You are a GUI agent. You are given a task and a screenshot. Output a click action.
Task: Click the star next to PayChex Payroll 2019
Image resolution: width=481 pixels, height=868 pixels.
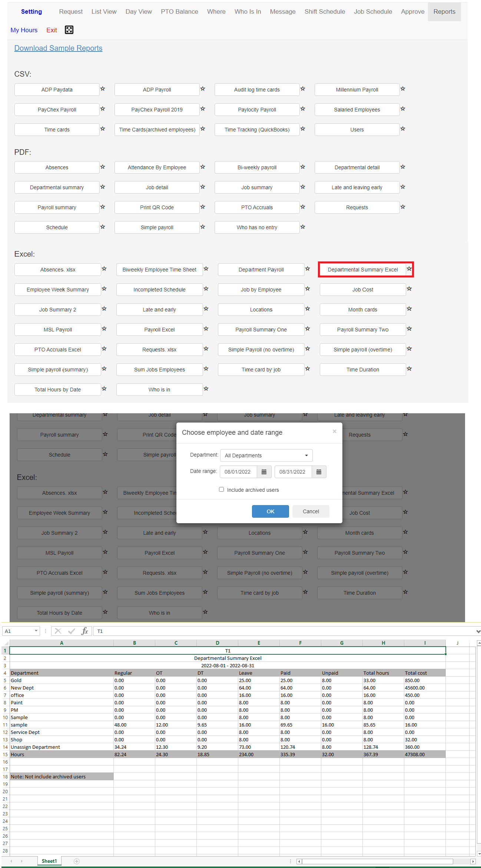click(203, 109)
